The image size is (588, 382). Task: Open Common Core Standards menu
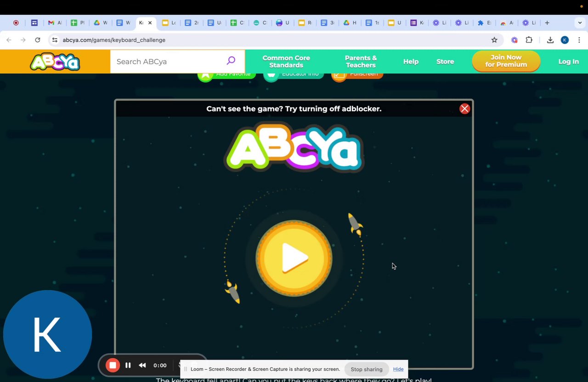(286, 62)
